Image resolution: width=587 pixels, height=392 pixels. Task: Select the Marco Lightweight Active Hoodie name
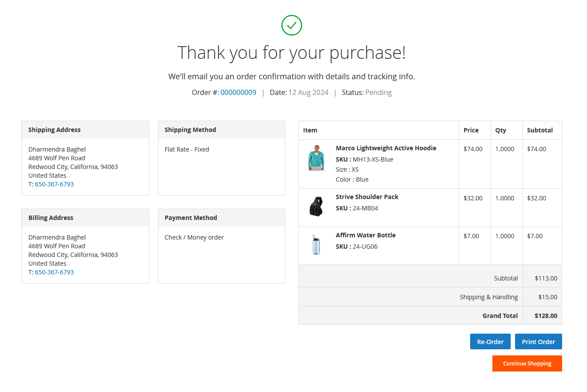386,148
